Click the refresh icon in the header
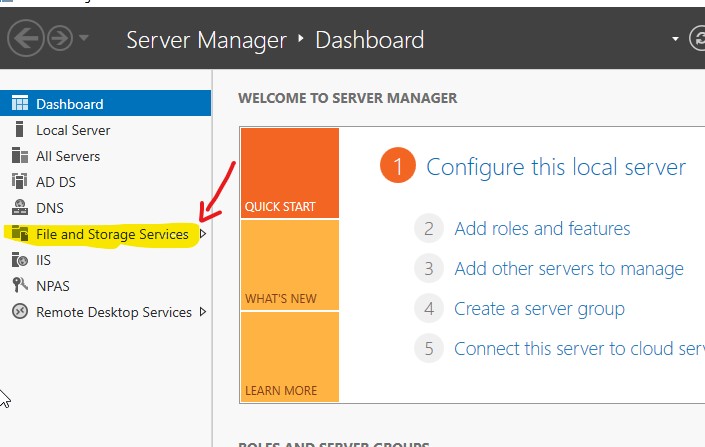Screen dimensions: 705x447 [697, 39]
